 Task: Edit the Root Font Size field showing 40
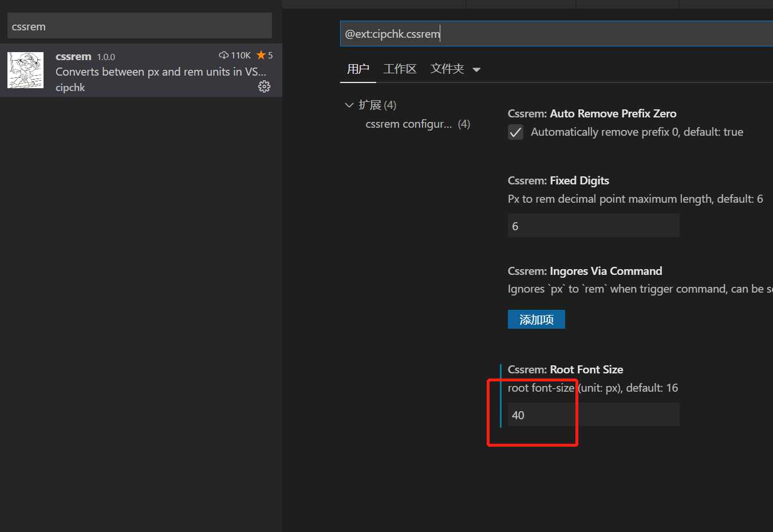594,415
